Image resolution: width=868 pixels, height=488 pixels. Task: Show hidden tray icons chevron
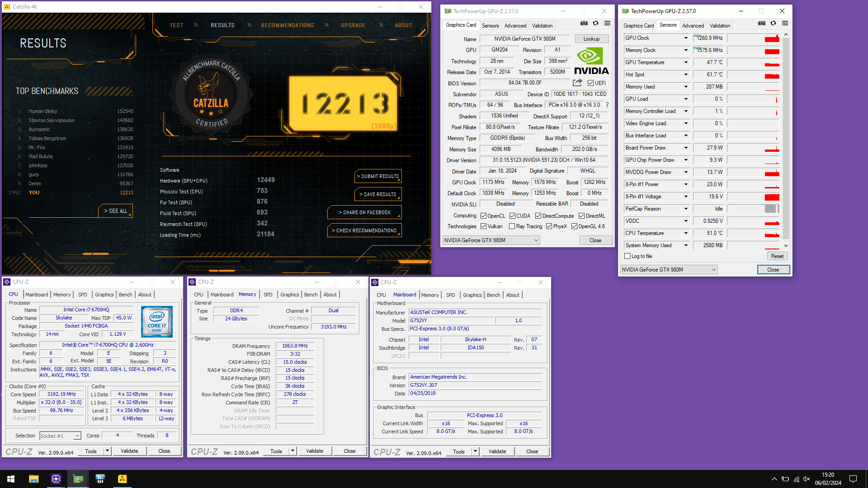pos(774,479)
